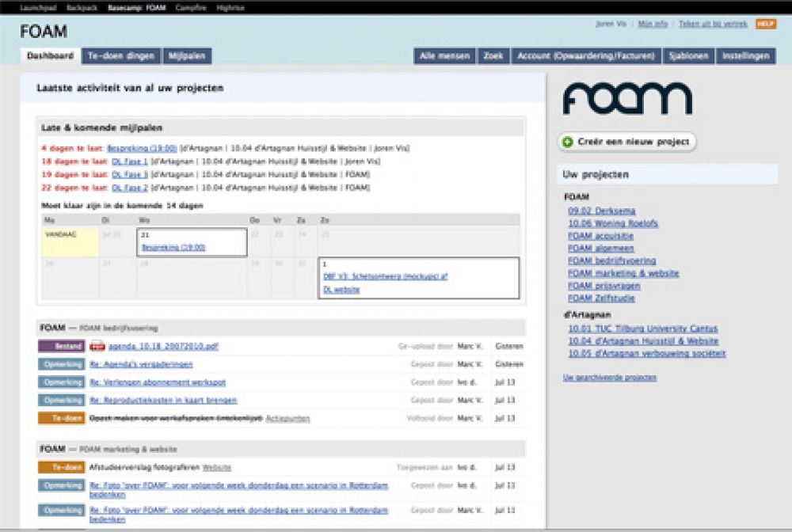Open the 4-days-late Bespreking (19:00) milestone
792x532 pixels.
[142, 148]
